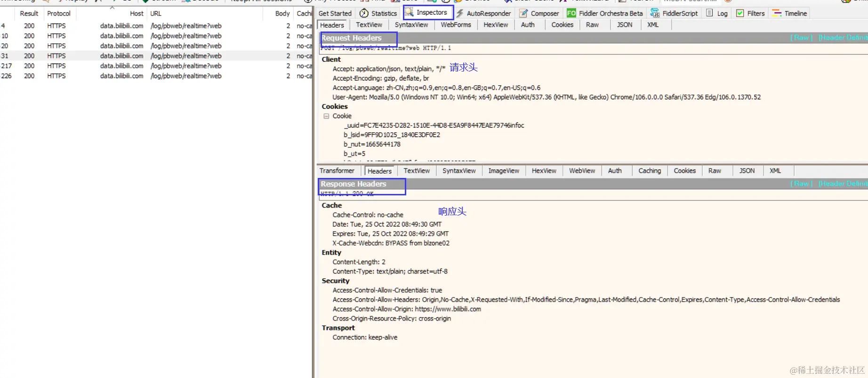The image size is (868, 378).
Task: Open the Log tab
Action: 717,13
